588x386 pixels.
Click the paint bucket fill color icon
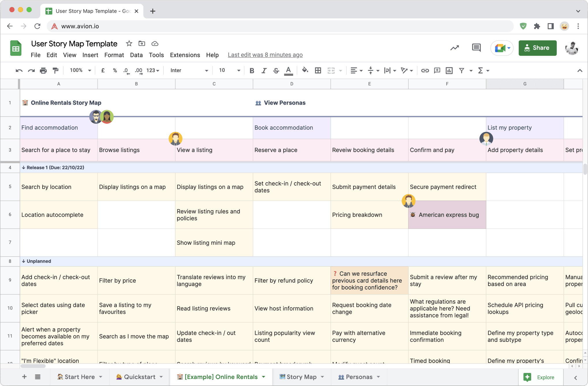point(304,70)
